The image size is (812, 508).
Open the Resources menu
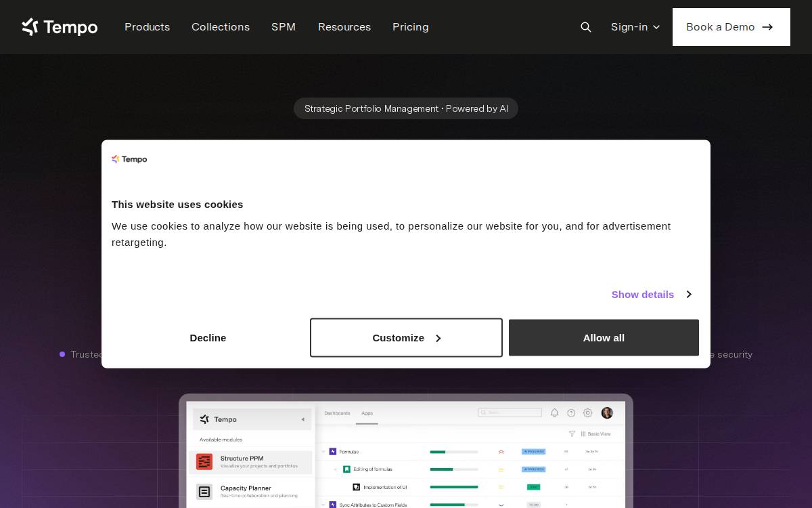(344, 27)
